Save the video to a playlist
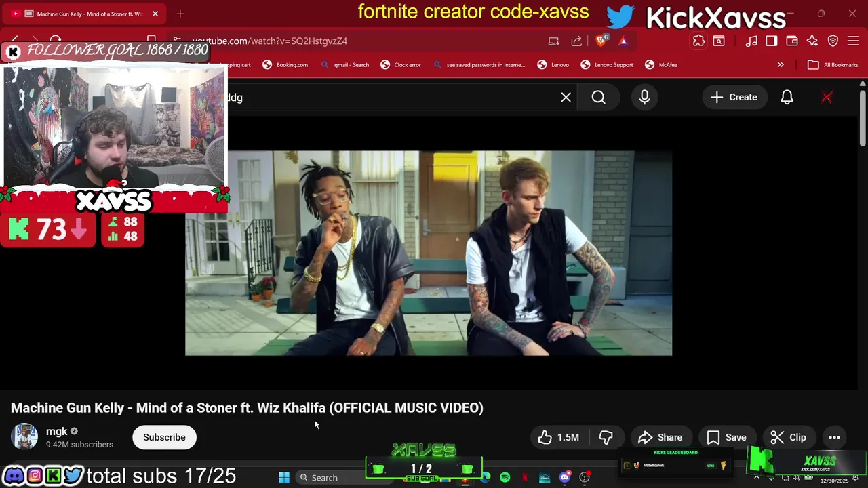868x488 pixels. pos(727,437)
